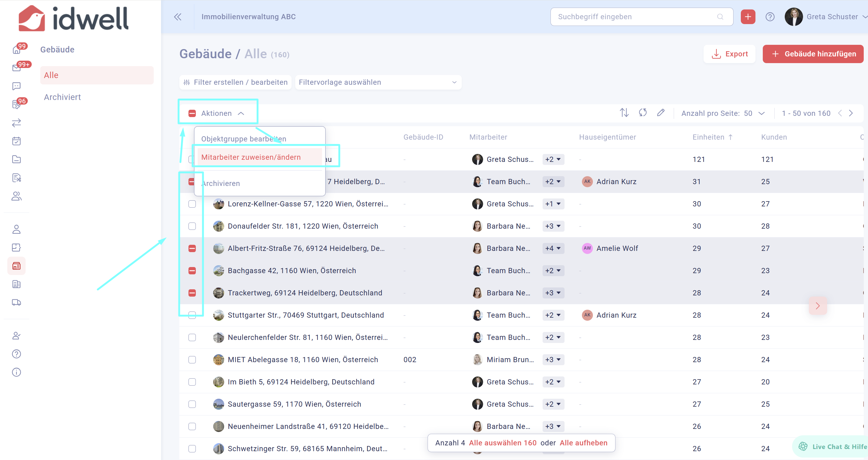Deselect the Bachgasse 42 row checkbox
Screen dimensions: 868x460
[192, 271]
